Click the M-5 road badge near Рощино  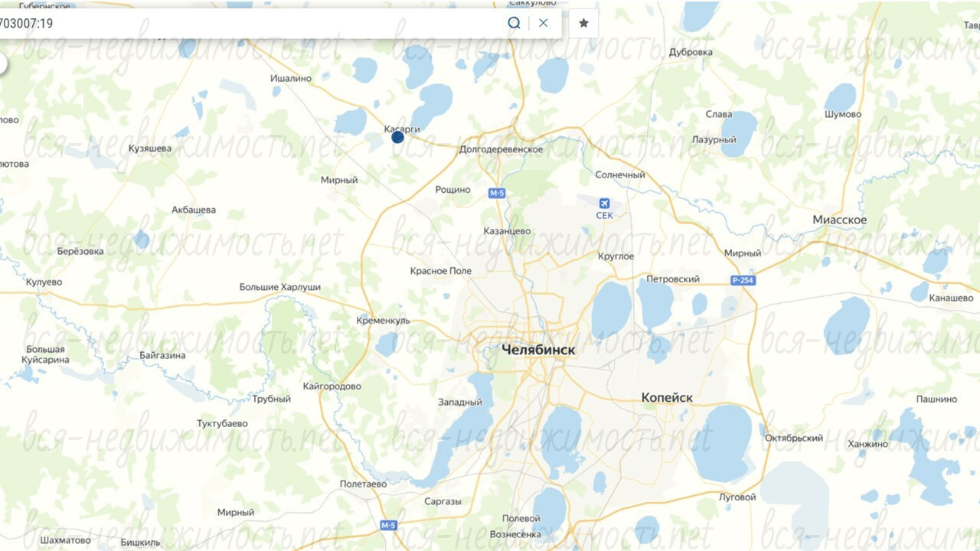(x=498, y=194)
